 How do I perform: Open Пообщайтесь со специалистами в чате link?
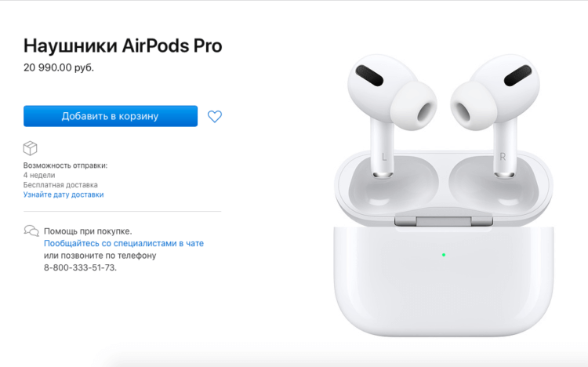(x=124, y=243)
